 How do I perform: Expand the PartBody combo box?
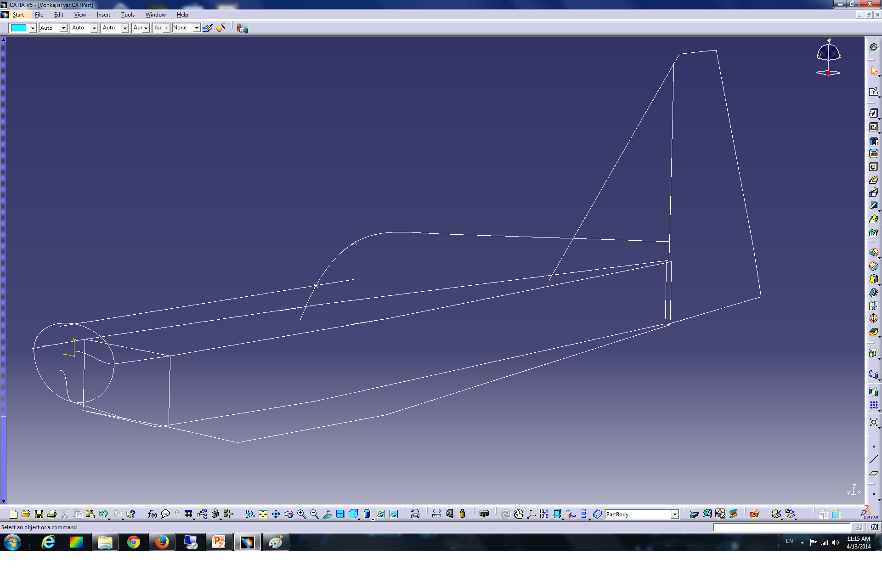(675, 514)
